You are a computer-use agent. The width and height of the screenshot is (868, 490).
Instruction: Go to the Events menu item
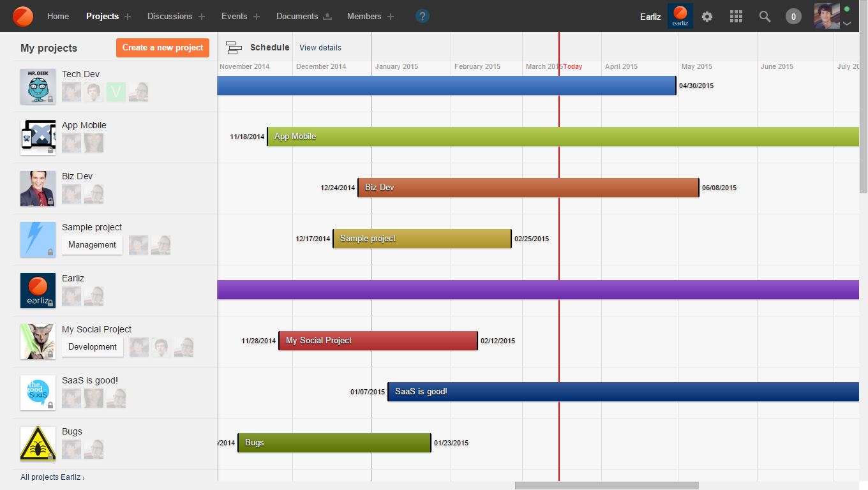(234, 17)
